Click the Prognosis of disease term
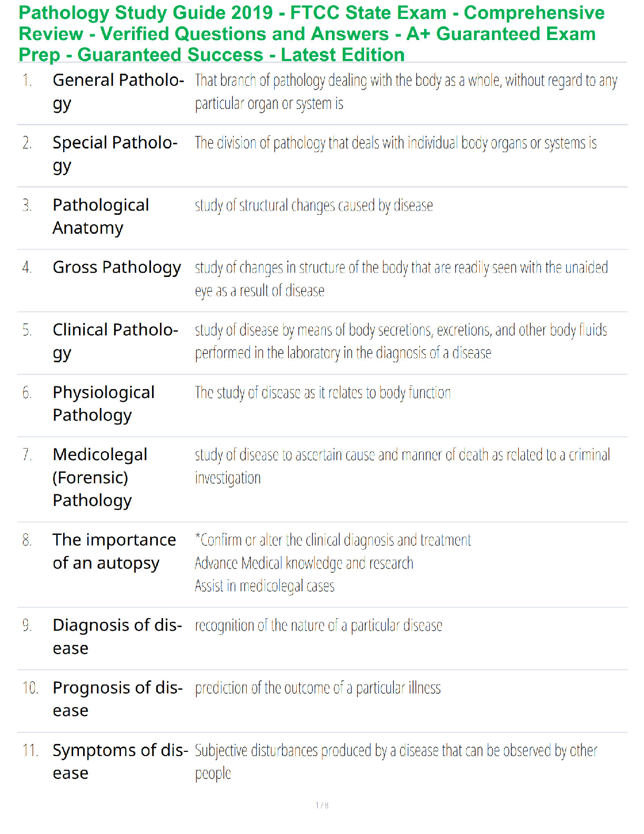Screen dimensions: 644x834 coord(118,699)
